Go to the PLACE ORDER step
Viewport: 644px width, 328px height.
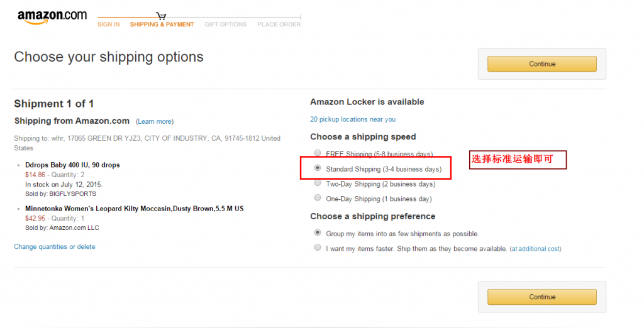coord(279,25)
